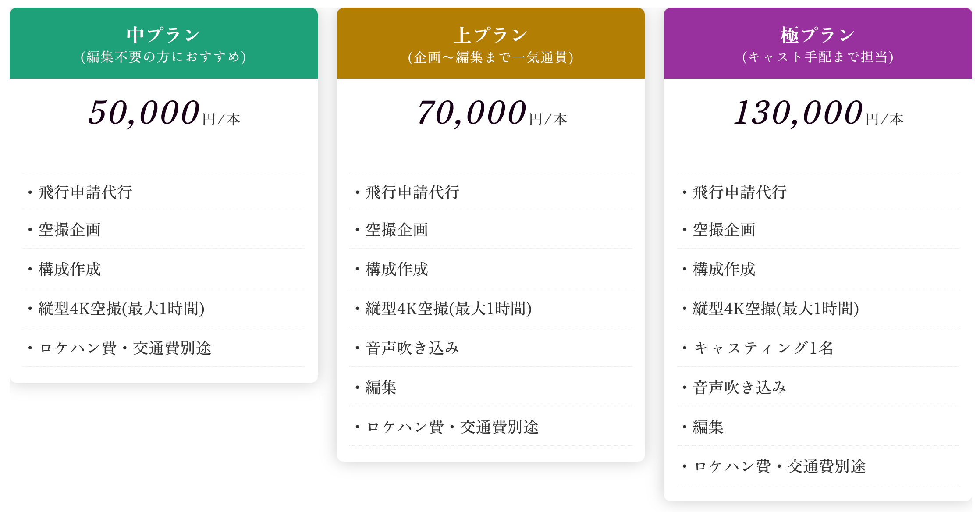Click the purple 極プラン header
The width and height of the screenshot is (980, 512).
817,35
